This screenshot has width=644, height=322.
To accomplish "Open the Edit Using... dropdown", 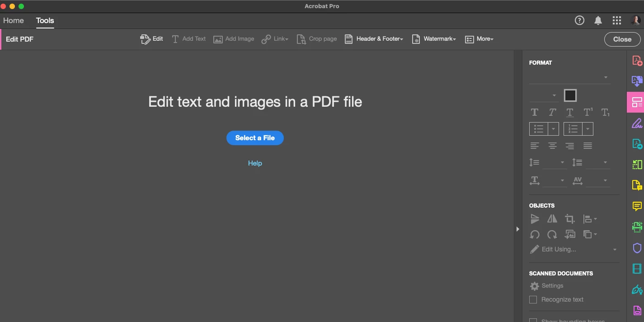I will [573, 249].
